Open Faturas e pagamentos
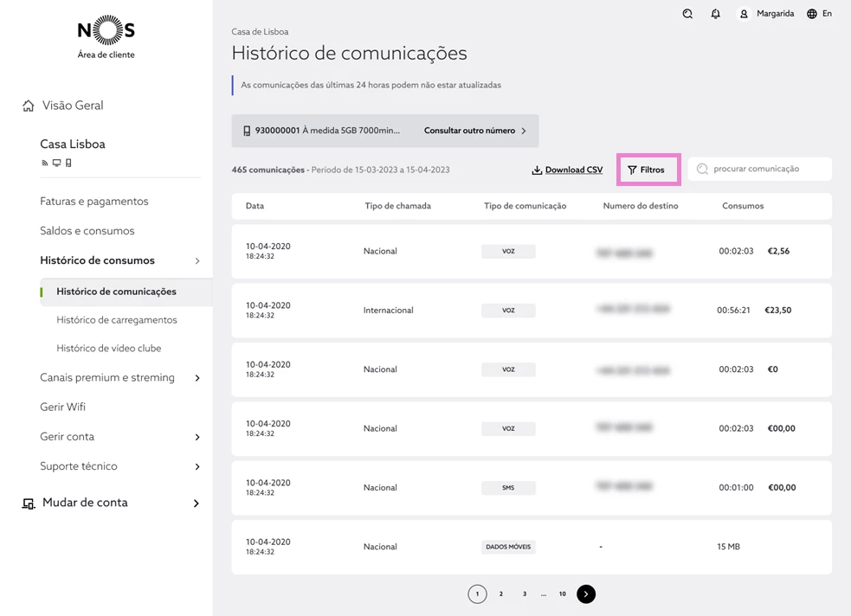 tap(94, 202)
